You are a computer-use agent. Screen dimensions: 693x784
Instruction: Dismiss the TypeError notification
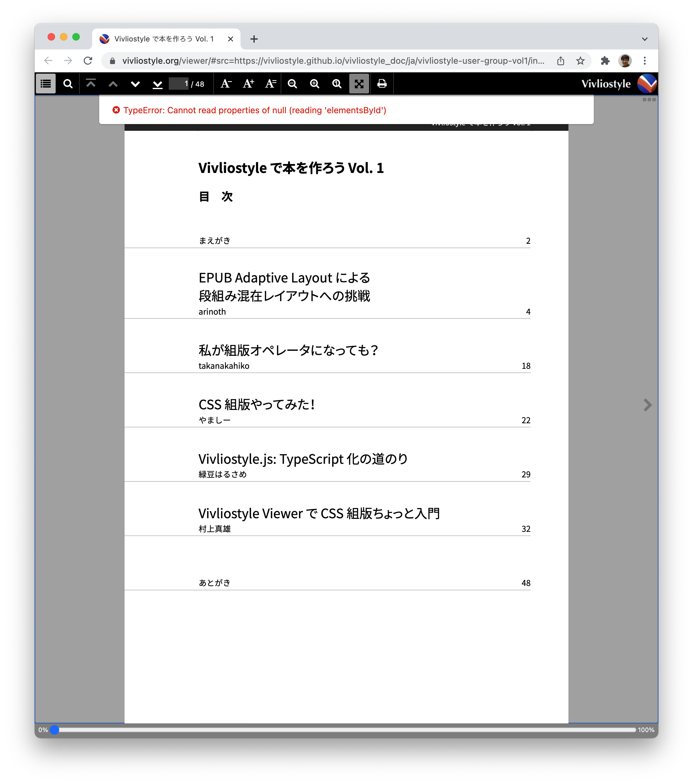point(116,110)
